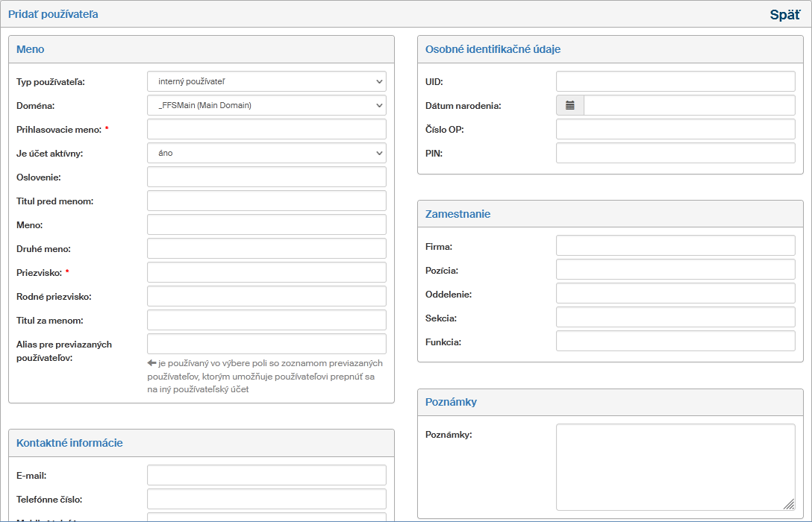The image size is (812, 522).
Task: Expand the Doména dropdown
Action: click(x=266, y=105)
